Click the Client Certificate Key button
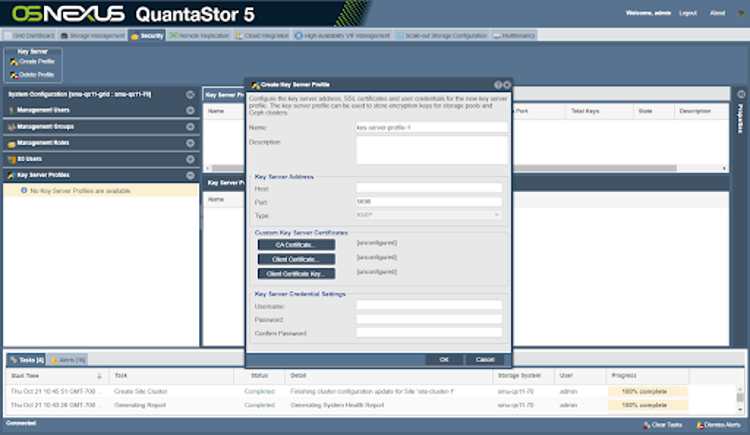 [x=296, y=274]
